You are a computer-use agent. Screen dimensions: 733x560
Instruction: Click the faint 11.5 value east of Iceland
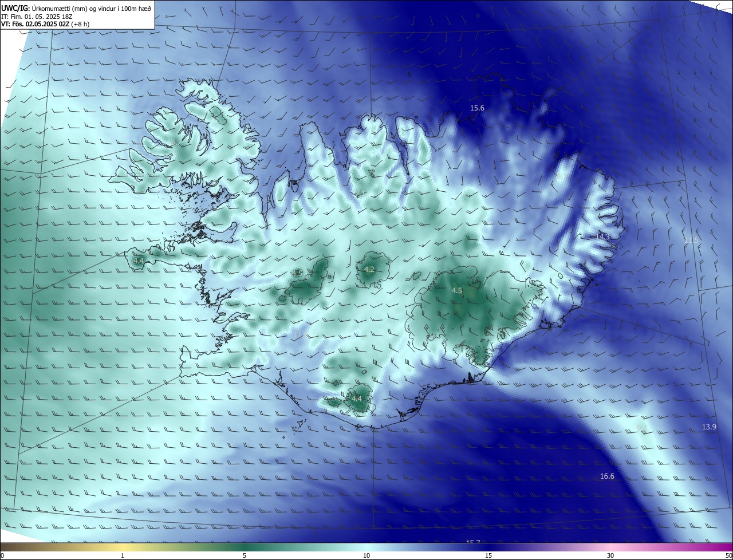pyautogui.click(x=691, y=240)
